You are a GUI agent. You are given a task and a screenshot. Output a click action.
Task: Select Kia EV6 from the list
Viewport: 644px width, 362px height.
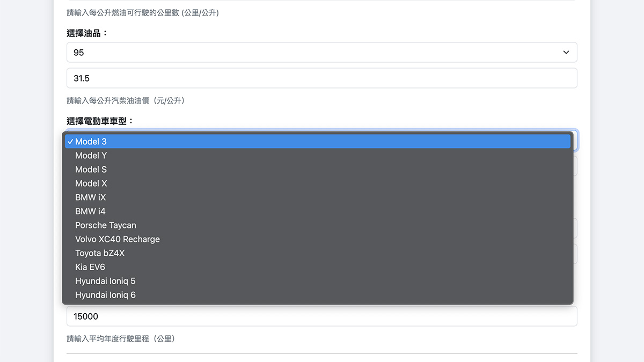pos(318,267)
